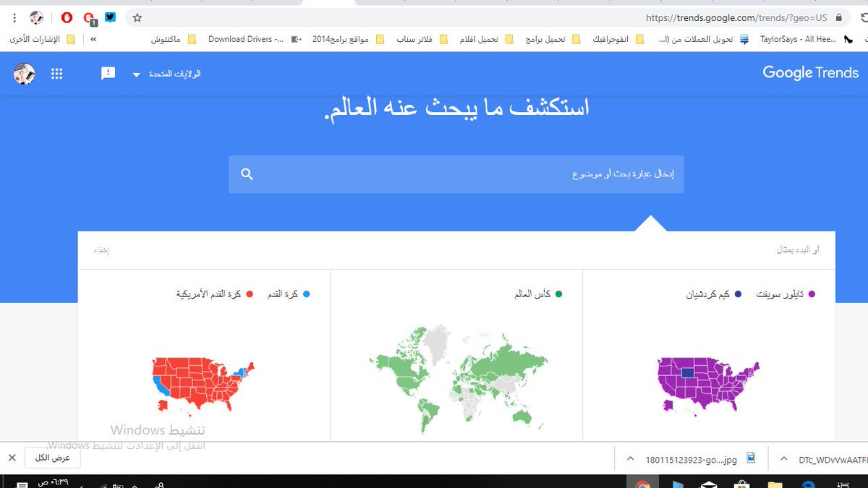Click the Chrome profile avatar in toolbar
The width and height of the screenshot is (868, 488).
point(35,17)
